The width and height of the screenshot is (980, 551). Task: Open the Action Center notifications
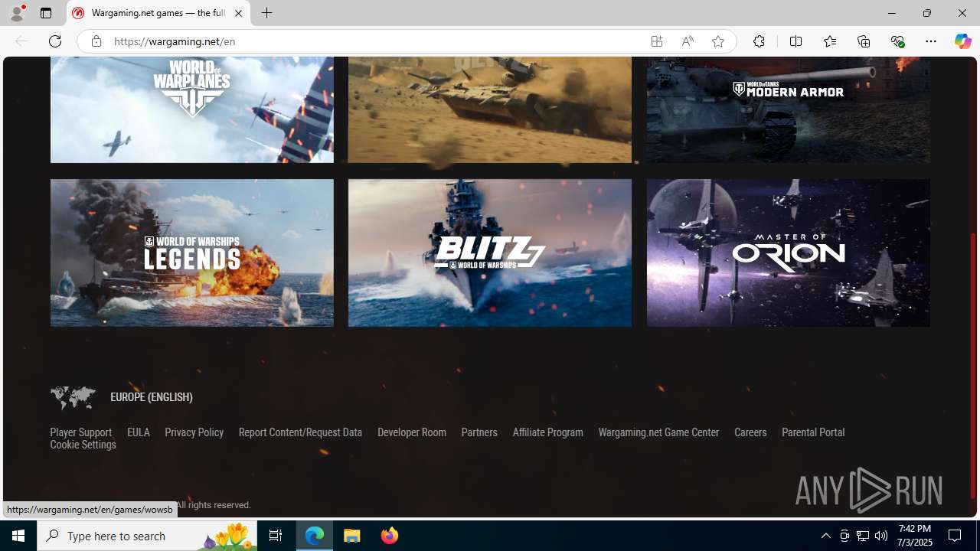point(955,536)
